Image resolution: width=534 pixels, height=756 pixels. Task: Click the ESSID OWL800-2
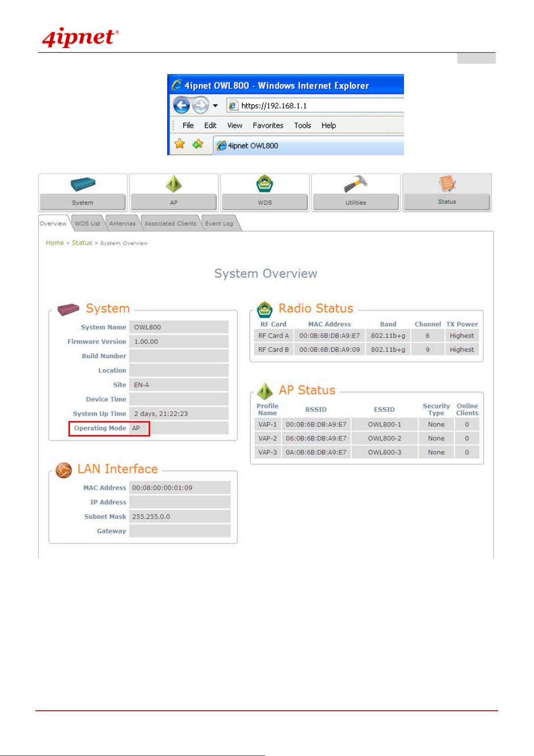385,438
